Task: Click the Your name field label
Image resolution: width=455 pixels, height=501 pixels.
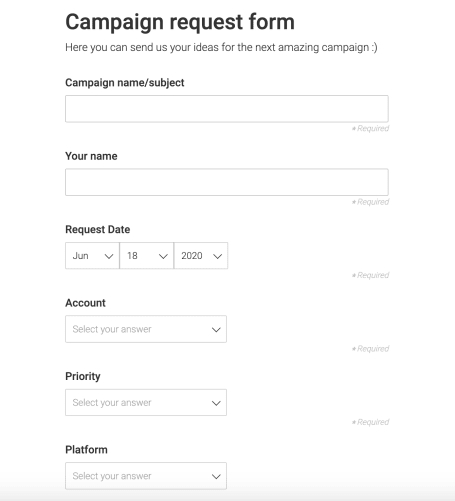Action: click(x=91, y=156)
